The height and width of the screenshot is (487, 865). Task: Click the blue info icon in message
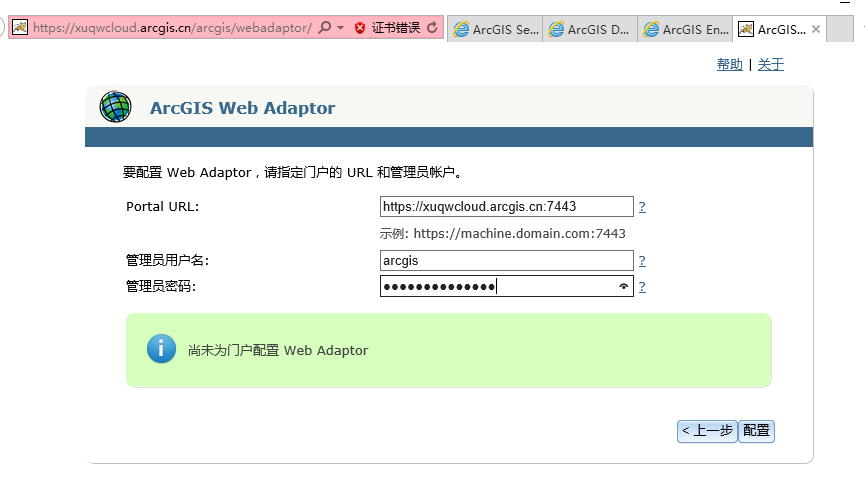pos(161,349)
